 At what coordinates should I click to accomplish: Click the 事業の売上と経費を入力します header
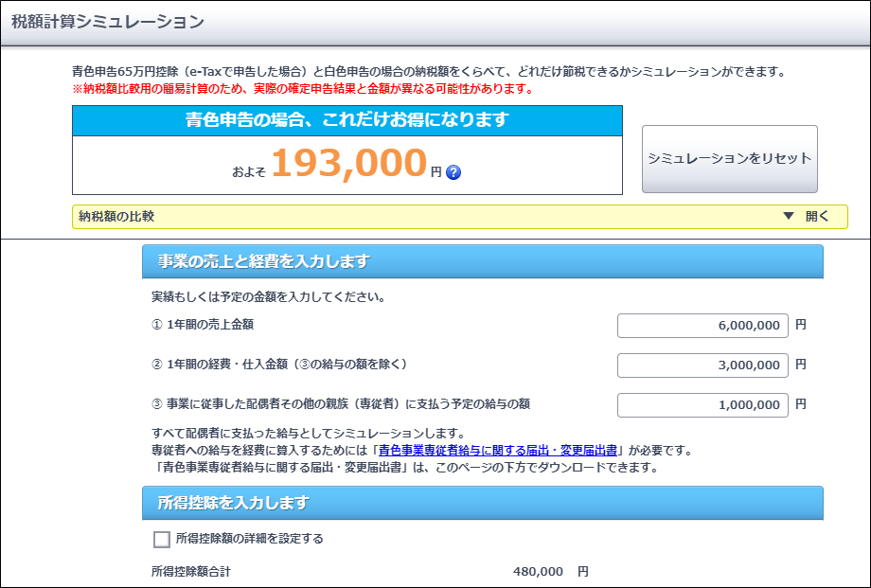coord(482,261)
